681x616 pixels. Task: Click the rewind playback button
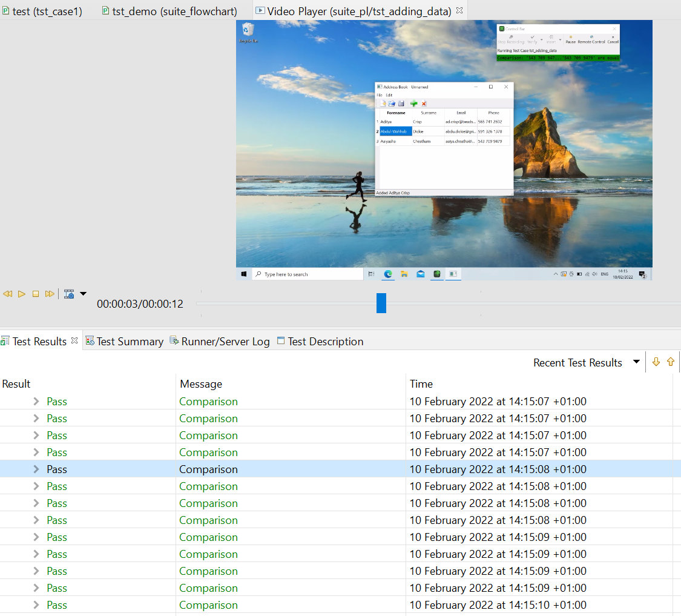(8, 294)
